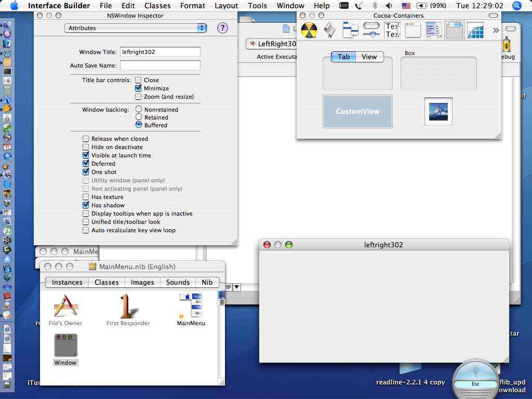Switch MainMenu.nib to outline list view
The width and height of the screenshot is (532, 399).
221,302
